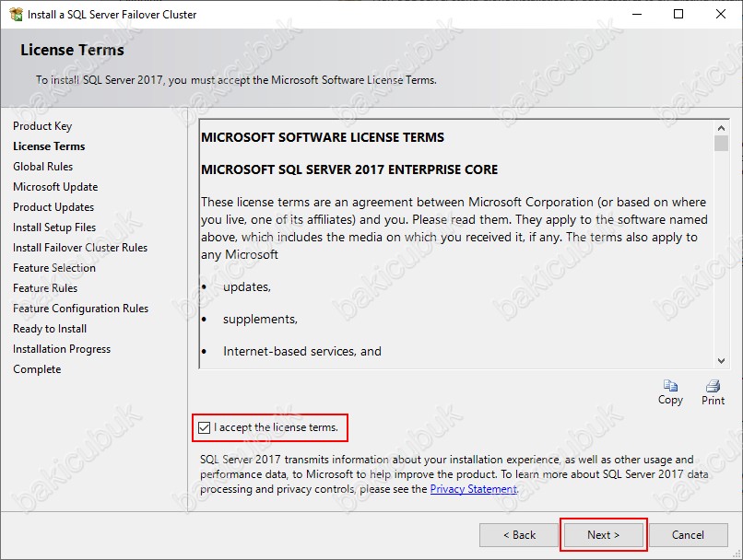743x560 pixels.
Task: Click the 'MICROSOFT SOFTWARE LICENSE TERMS' heading
Action: tap(323, 137)
